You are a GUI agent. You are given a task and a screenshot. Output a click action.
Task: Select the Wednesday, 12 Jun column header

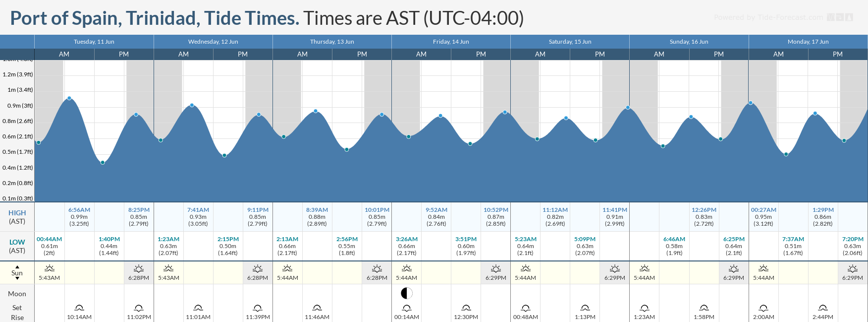coord(213,42)
